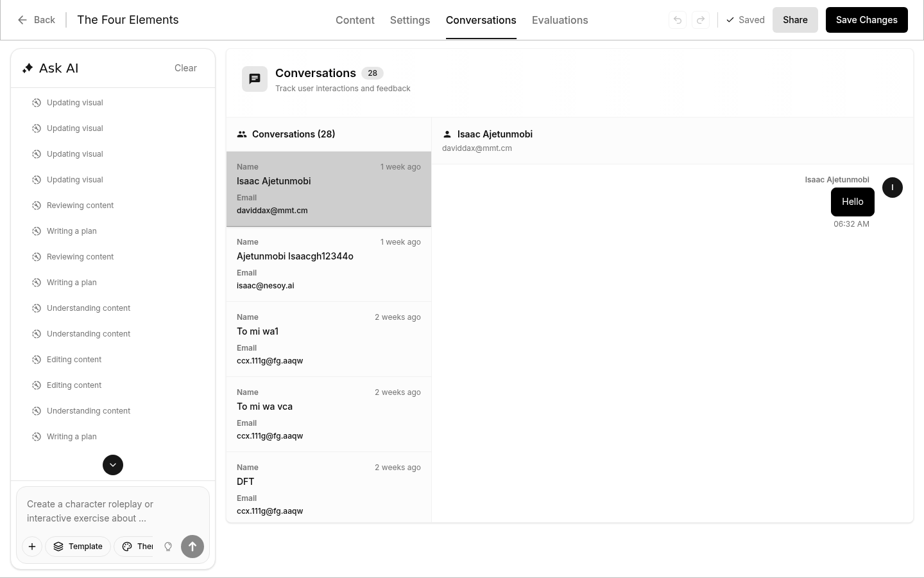Select the To mi wa vca conversation

click(x=329, y=414)
